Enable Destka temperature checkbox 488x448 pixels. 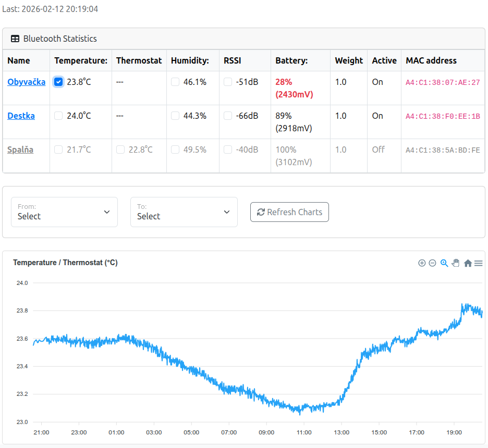click(x=58, y=116)
